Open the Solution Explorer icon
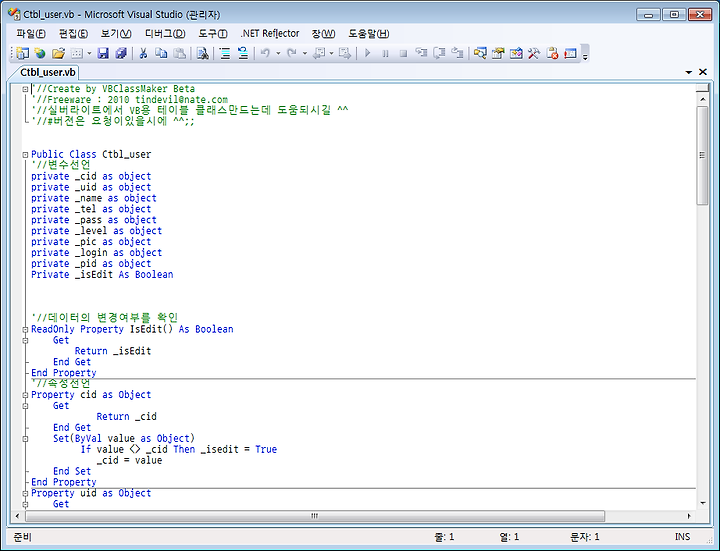The width and height of the screenshot is (720, 551). tap(480, 53)
